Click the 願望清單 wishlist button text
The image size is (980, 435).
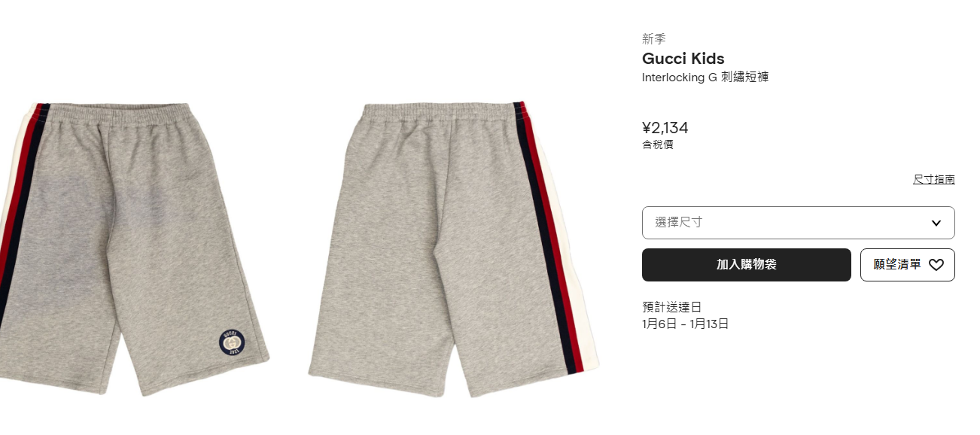click(x=897, y=265)
